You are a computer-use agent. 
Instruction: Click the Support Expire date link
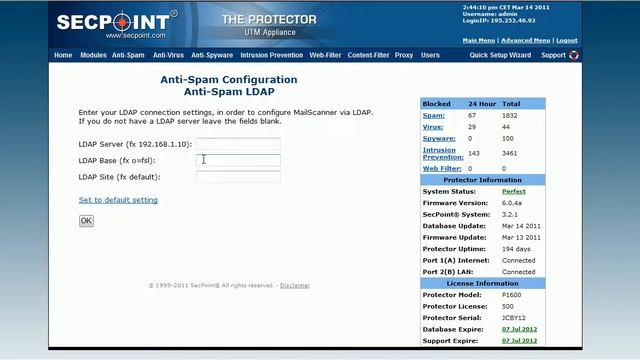(519, 341)
